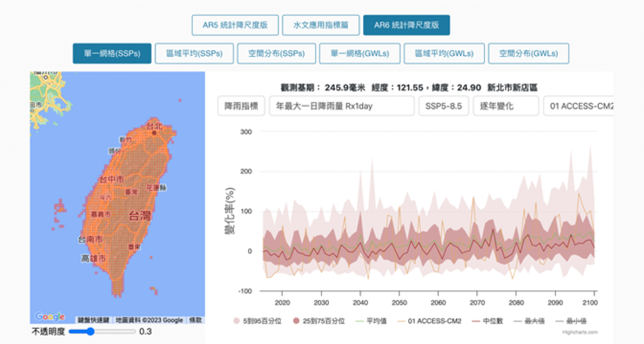Expand the 01 ACCESS-CM2 model dropdown
The height and width of the screenshot is (344, 644).
pos(578,106)
